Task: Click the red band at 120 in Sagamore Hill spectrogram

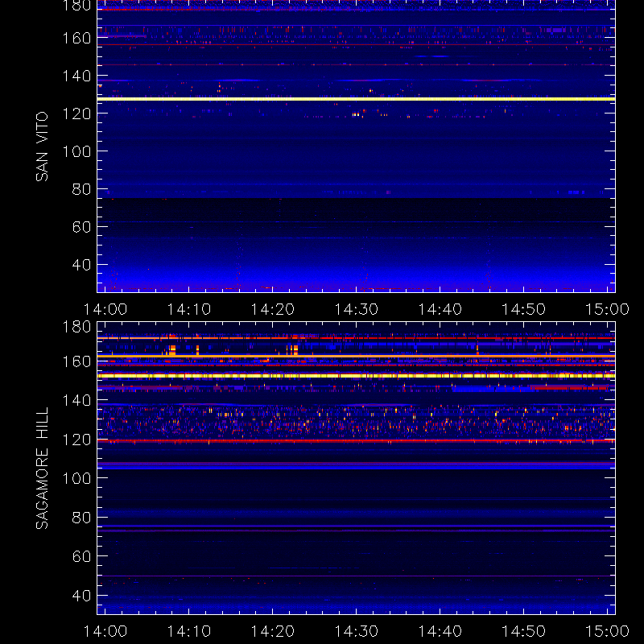Action: (356, 440)
